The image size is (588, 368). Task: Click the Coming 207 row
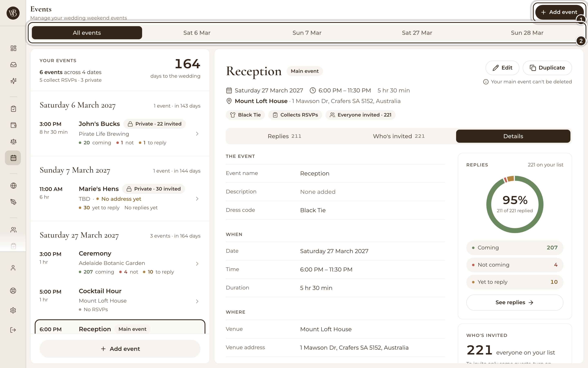click(x=515, y=248)
